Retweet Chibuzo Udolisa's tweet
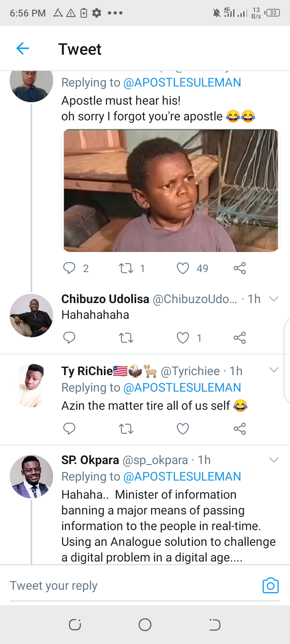This screenshot has width=290, height=644. pyautogui.click(x=126, y=338)
